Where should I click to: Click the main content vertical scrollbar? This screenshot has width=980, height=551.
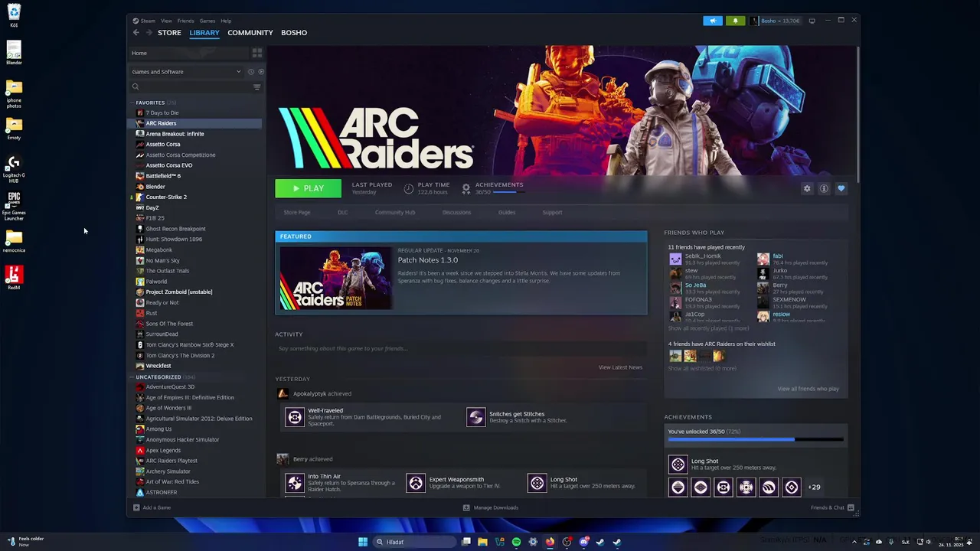[857, 113]
